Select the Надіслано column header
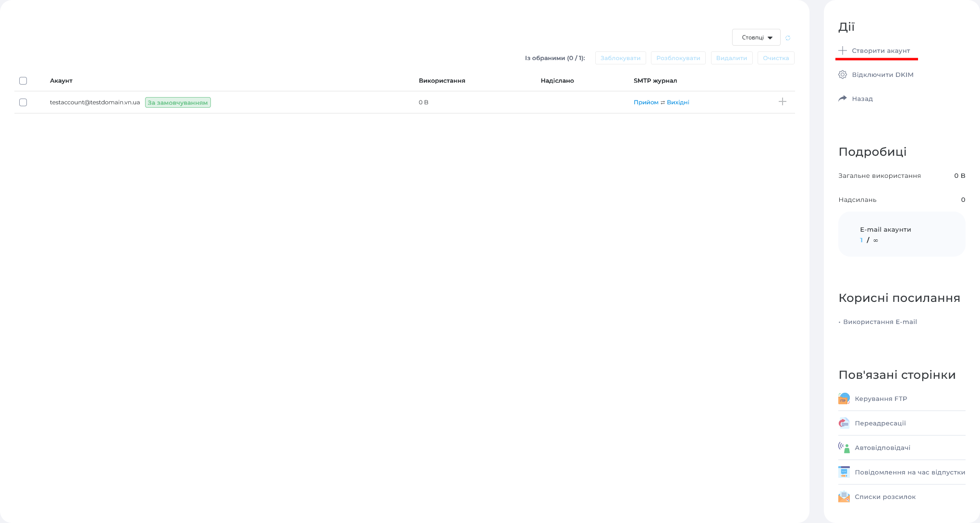 556,81
